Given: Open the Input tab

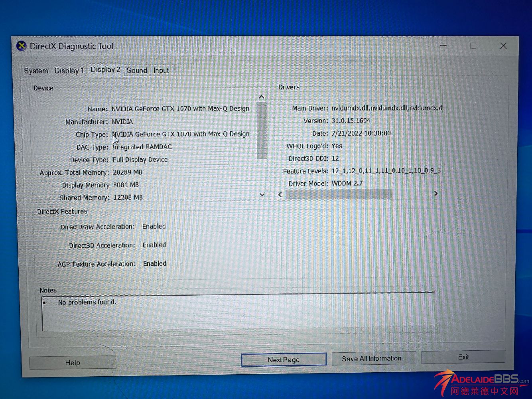Looking at the screenshot, I should click(161, 71).
